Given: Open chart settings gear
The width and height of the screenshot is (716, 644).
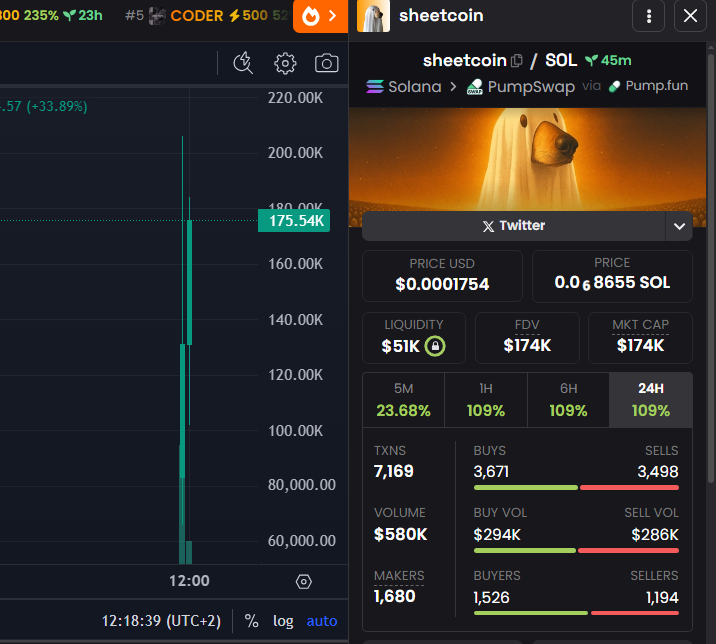Looking at the screenshot, I should 285,63.
